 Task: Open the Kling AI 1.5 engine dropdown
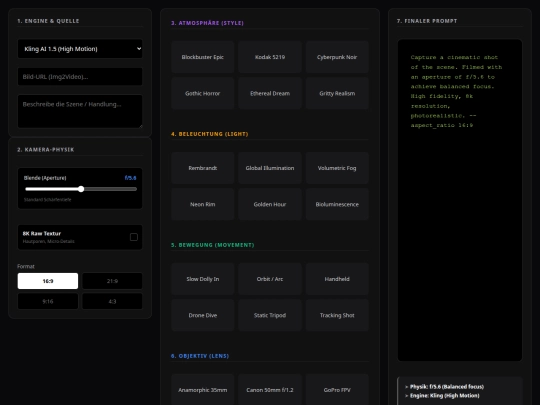80,49
